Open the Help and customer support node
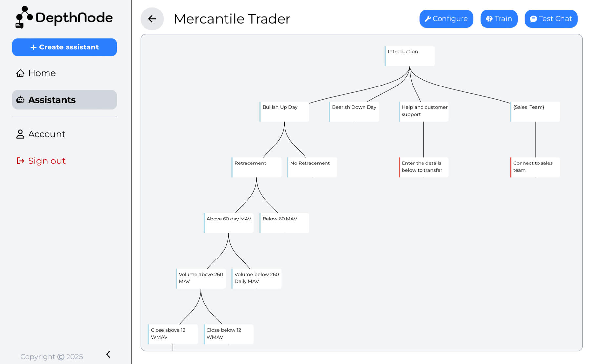 pos(423,112)
